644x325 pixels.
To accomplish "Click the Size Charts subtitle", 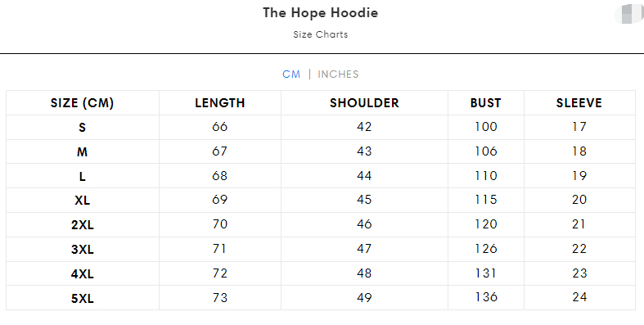I will coord(320,34).
